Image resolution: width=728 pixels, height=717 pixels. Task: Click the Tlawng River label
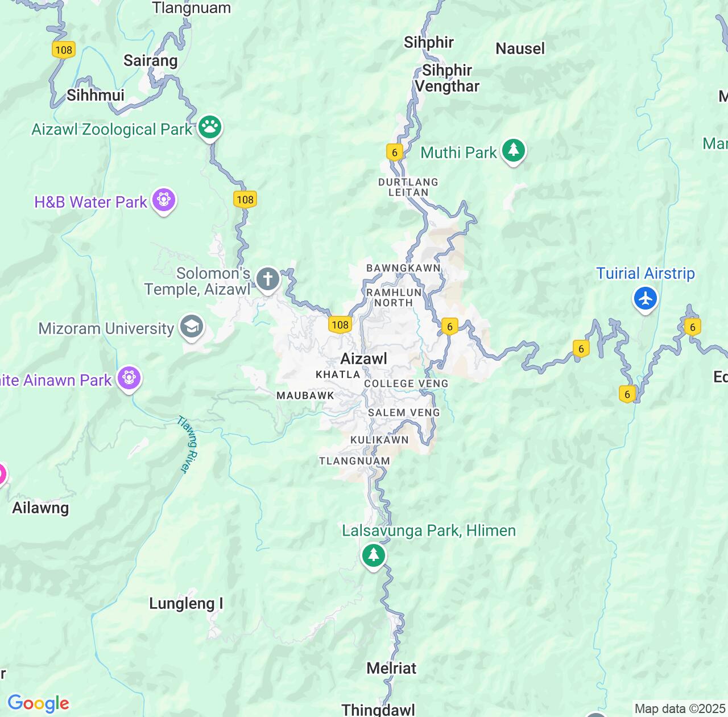[187, 444]
